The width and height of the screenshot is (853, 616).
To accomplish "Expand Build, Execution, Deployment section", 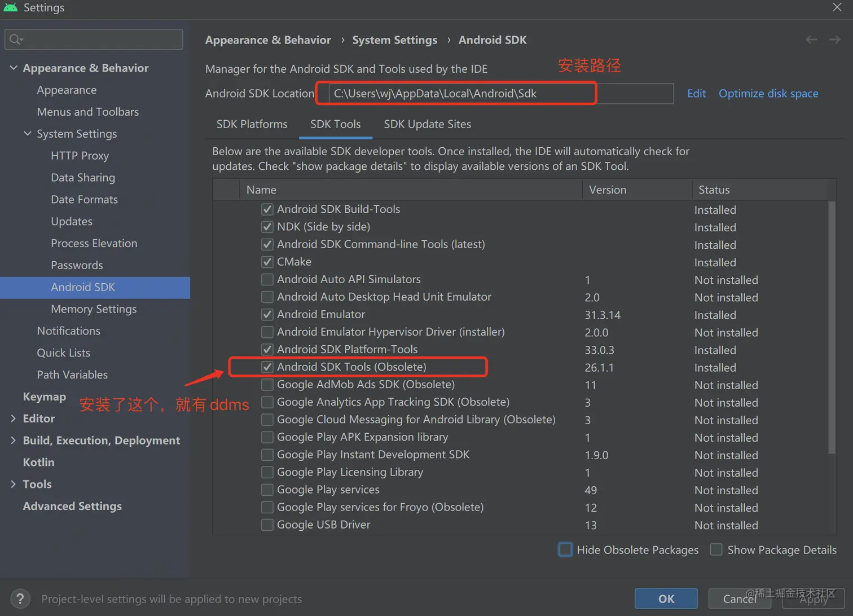I will tap(14, 441).
